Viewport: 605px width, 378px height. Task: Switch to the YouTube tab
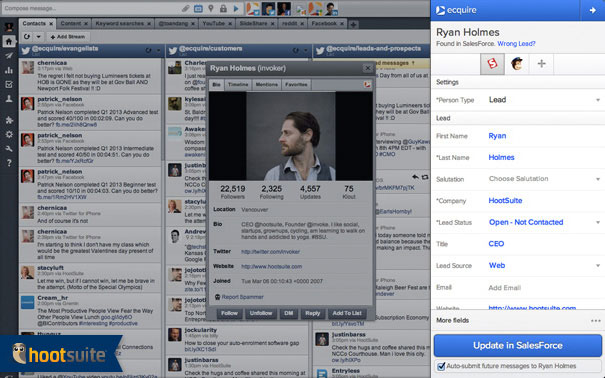pos(217,24)
